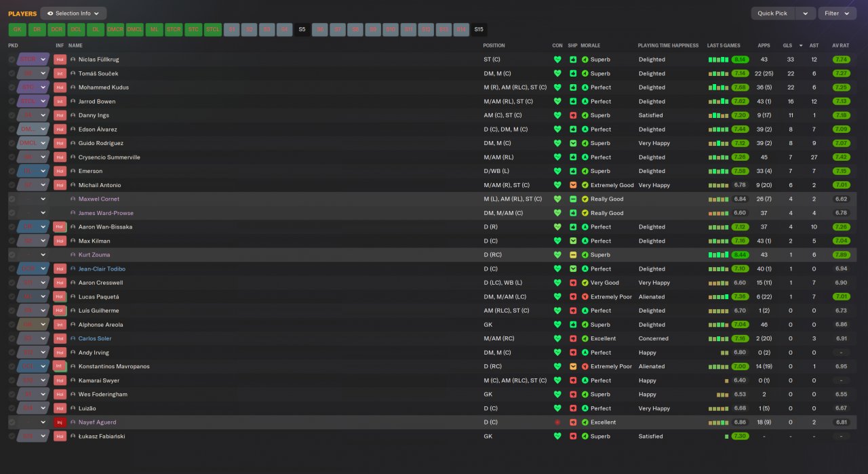Click the condition heart icon for Alphonse Areola
Image resolution: width=868 pixels, height=474 pixels.
tap(557, 325)
